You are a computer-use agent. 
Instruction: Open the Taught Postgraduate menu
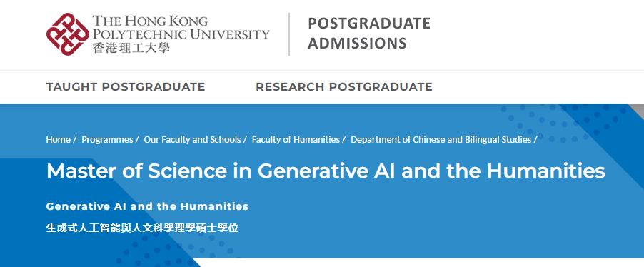(126, 87)
